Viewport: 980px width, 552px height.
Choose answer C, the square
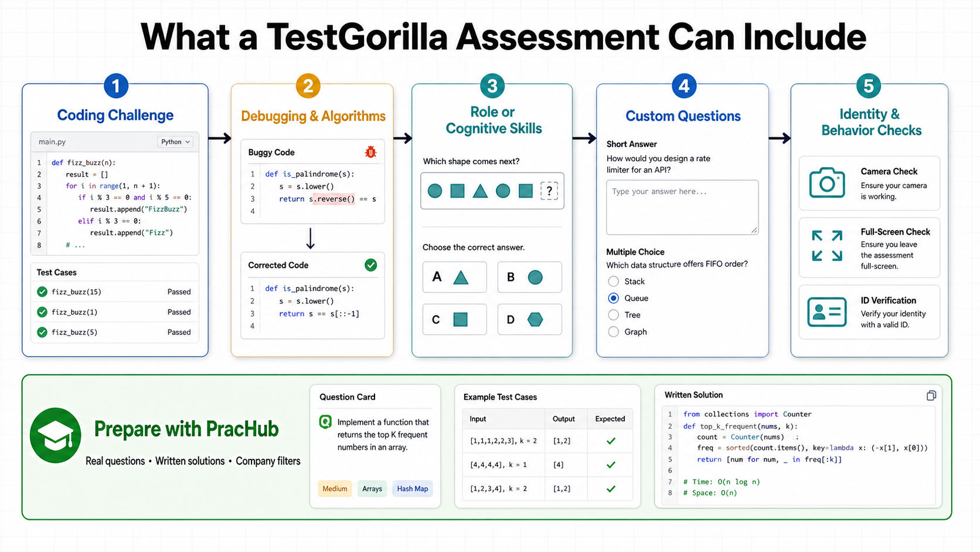tap(455, 320)
